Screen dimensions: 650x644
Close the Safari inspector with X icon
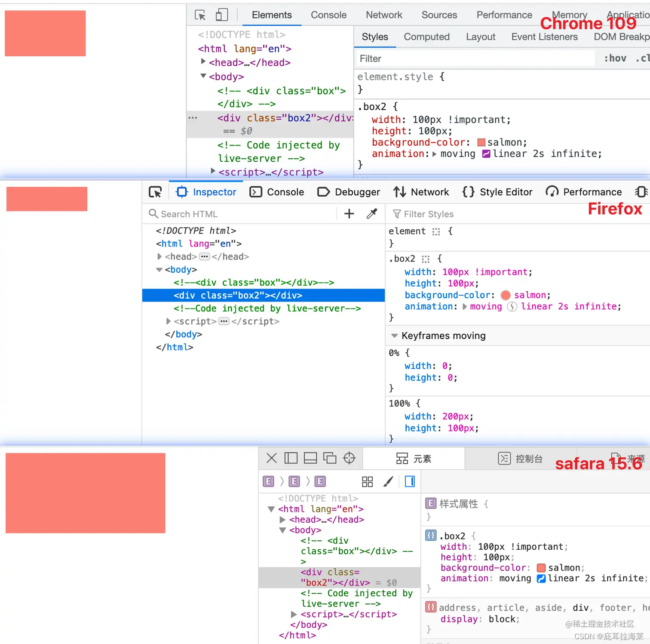pos(272,458)
